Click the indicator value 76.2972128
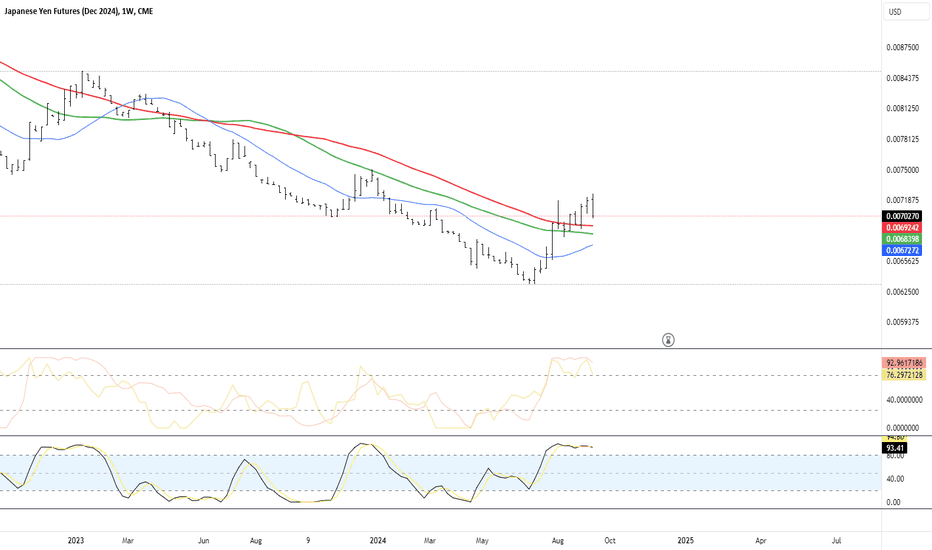 (905, 375)
